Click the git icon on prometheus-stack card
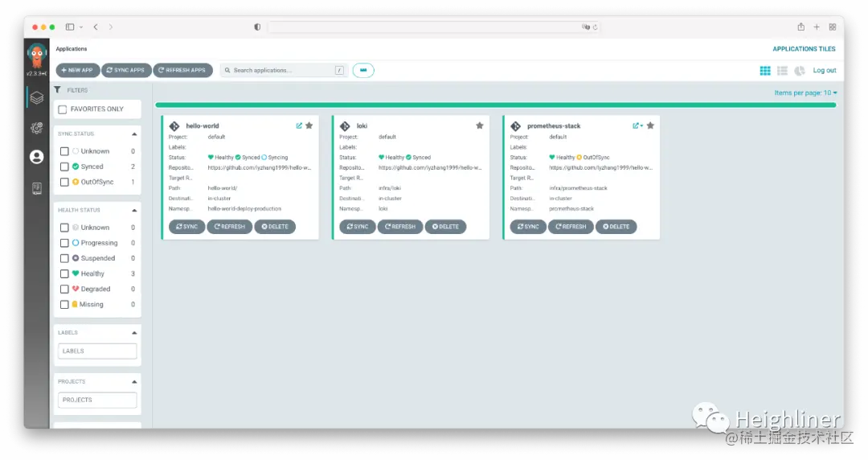 [515, 126]
